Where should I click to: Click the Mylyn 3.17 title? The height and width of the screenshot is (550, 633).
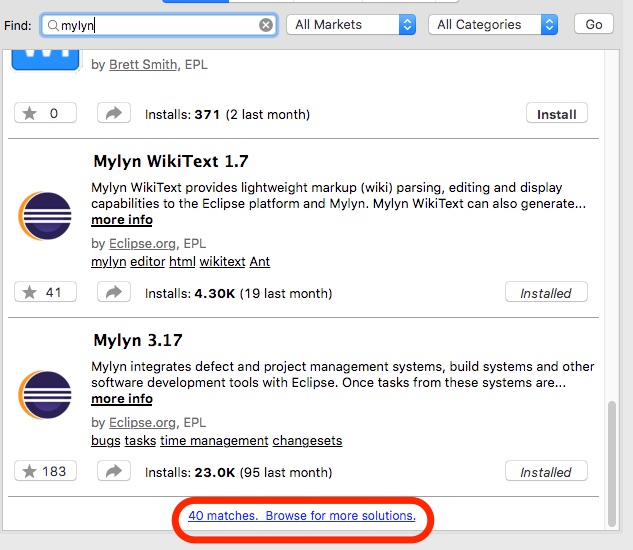tap(138, 340)
